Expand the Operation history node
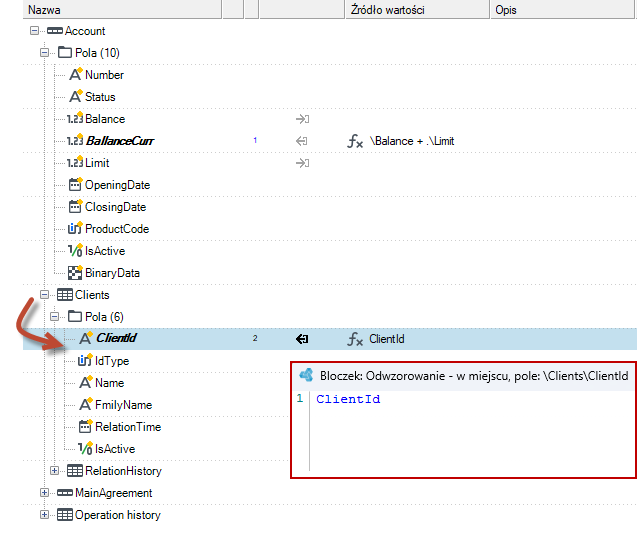637x558 pixels. click(x=44, y=515)
